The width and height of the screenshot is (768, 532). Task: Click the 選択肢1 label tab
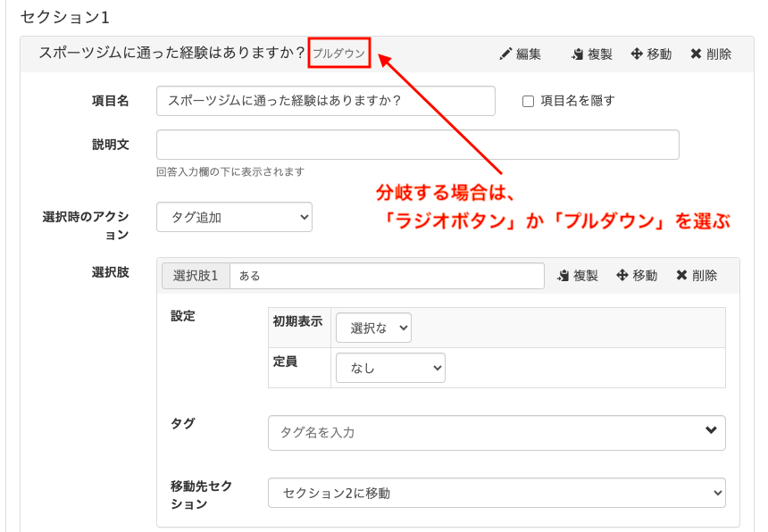pos(196,276)
